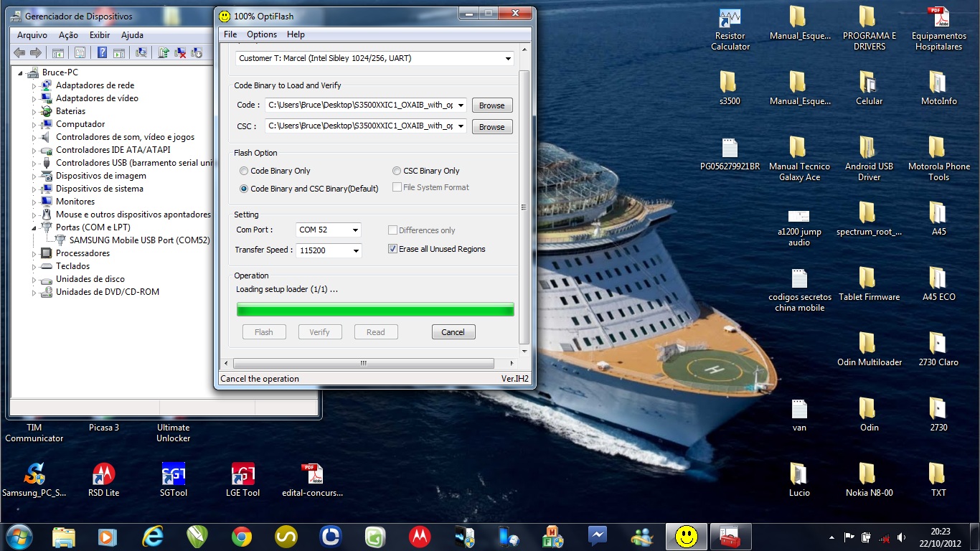Click the blue Help icon in Device Manager toolbar
This screenshot has height=551, width=980.
(102, 52)
